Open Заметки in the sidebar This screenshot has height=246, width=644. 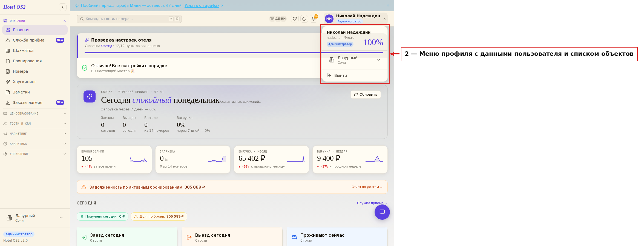point(35,92)
